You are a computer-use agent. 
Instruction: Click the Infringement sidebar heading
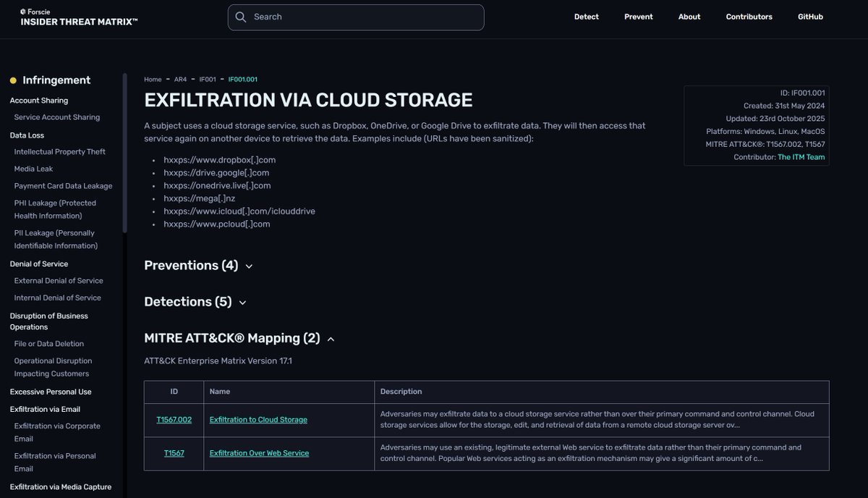(56, 80)
